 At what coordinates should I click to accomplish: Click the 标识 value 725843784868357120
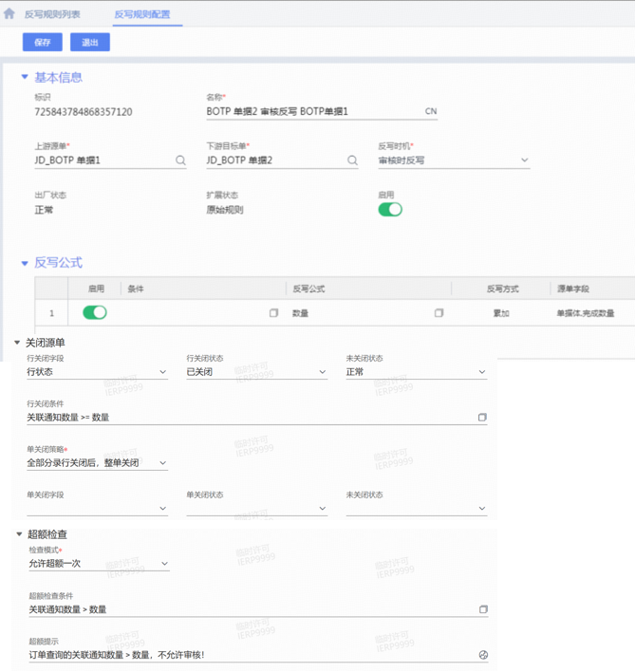84,112
